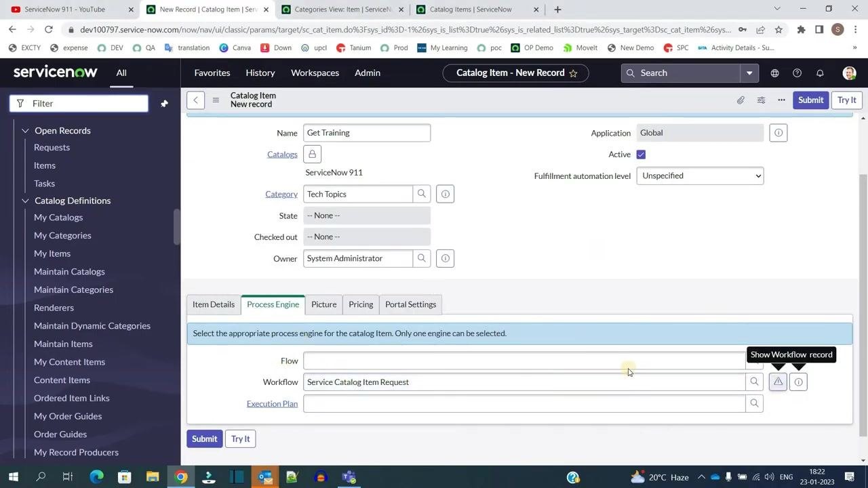This screenshot has height=488, width=868.
Task: Toggle the Active checkbox
Action: pos(641,155)
